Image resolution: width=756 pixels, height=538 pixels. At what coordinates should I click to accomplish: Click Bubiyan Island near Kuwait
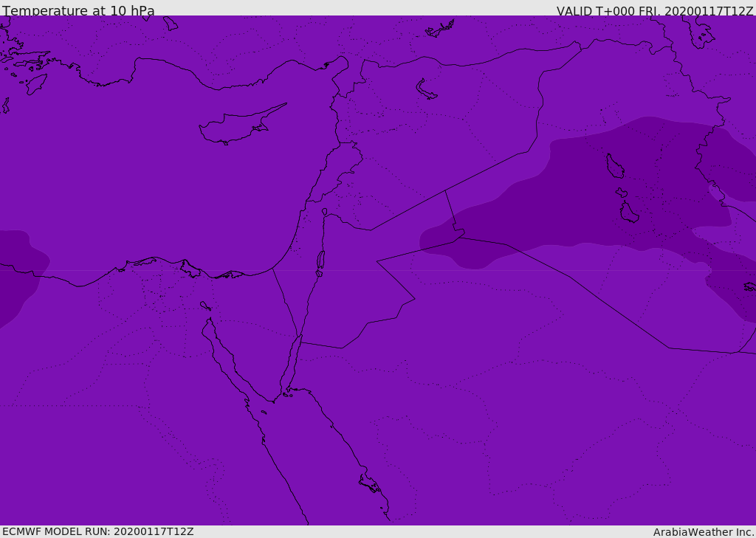pyautogui.click(x=749, y=286)
